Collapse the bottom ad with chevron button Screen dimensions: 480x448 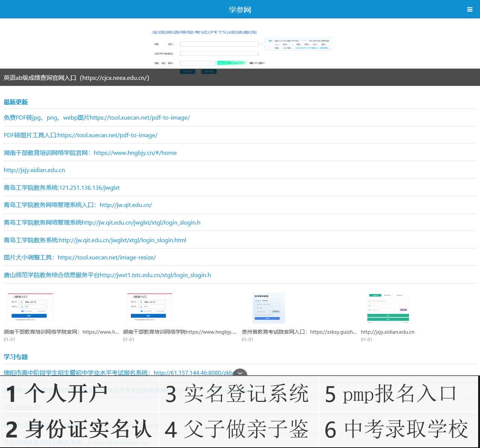click(240, 373)
